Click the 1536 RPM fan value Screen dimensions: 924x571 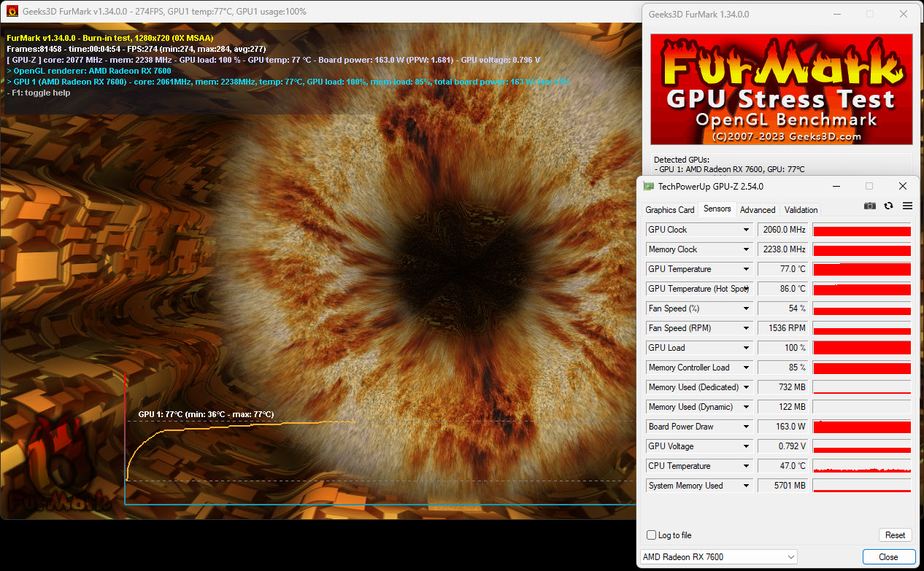coord(782,328)
